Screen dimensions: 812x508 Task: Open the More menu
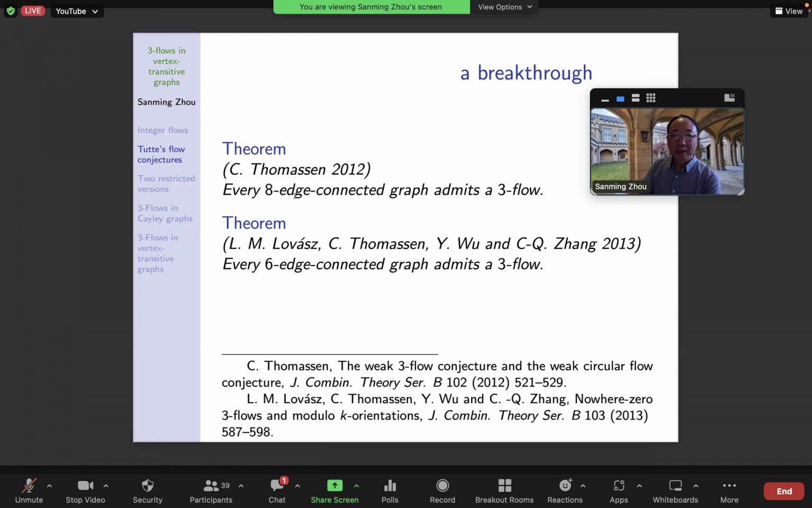729,491
